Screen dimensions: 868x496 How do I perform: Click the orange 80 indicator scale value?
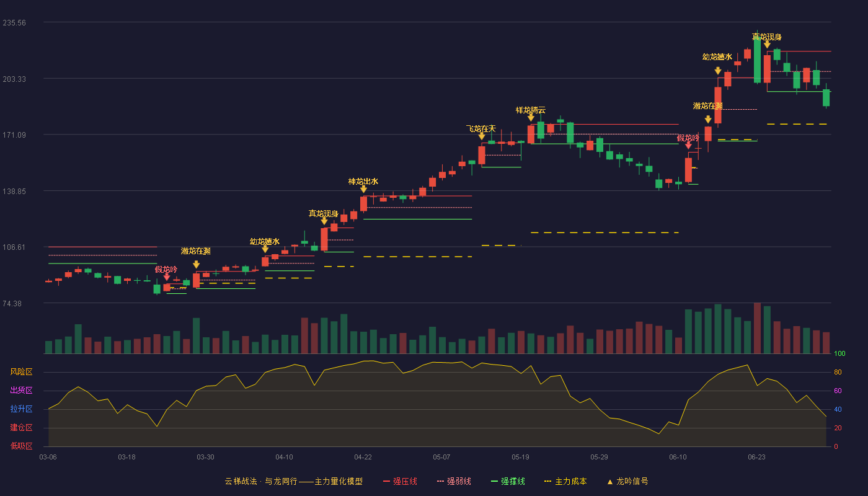[x=838, y=373]
